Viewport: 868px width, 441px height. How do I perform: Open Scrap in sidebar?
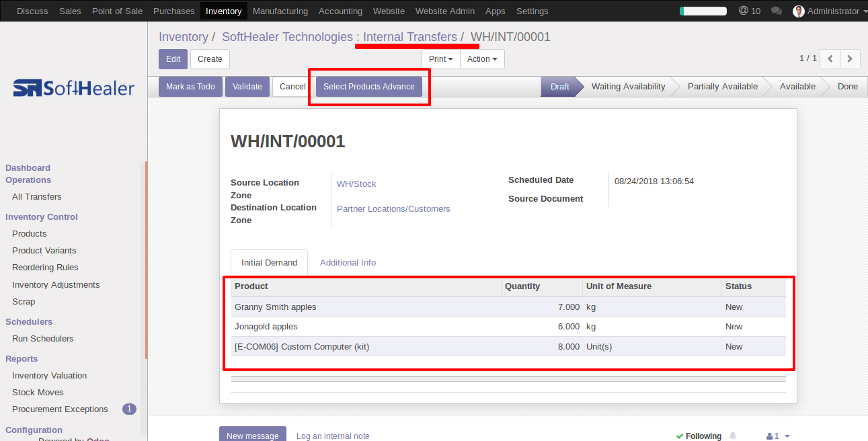[x=24, y=302]
